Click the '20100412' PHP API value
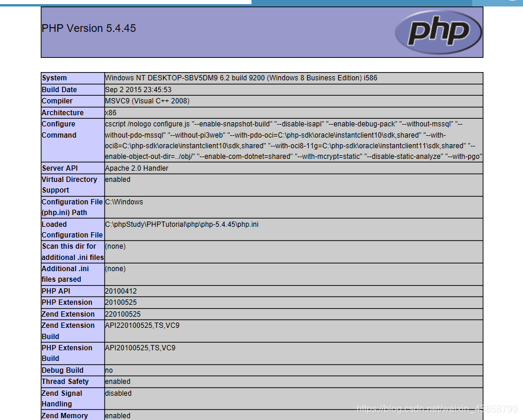 (x=121, y=291)
